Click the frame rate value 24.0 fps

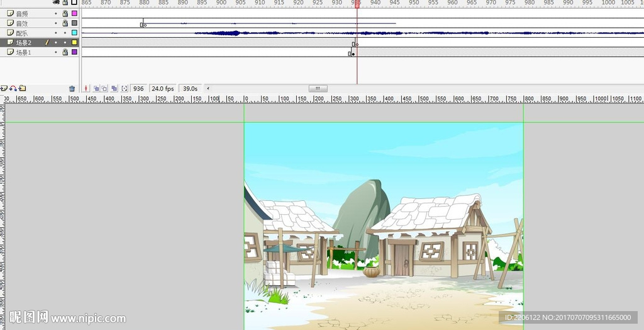[163, 88]
